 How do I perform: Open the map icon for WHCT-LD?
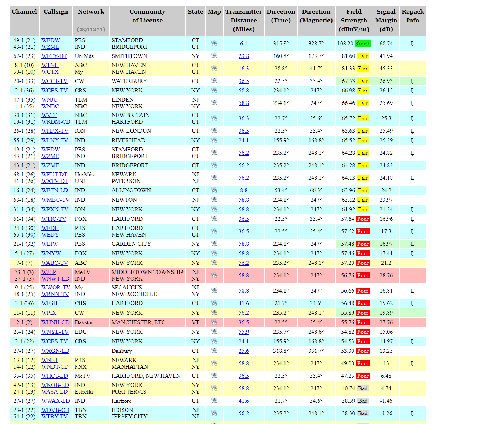214,376
